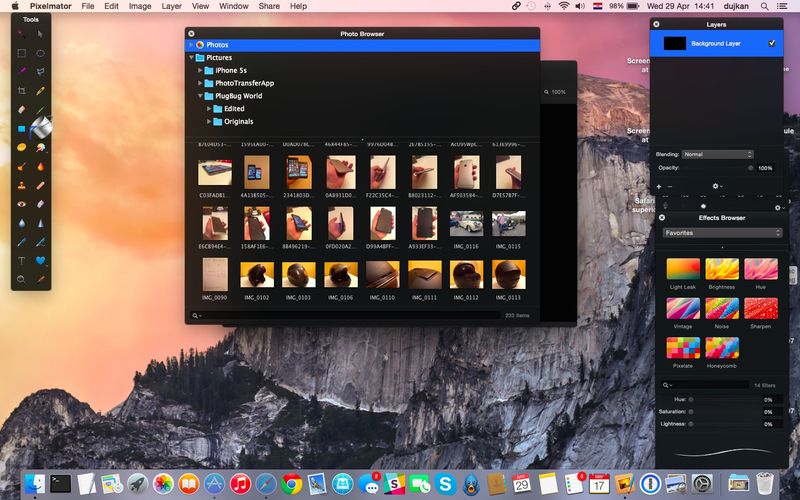Apply the Sharpen effect thumbnail
Viewport: 800px width, 500px height.
[x=761, y=308]
